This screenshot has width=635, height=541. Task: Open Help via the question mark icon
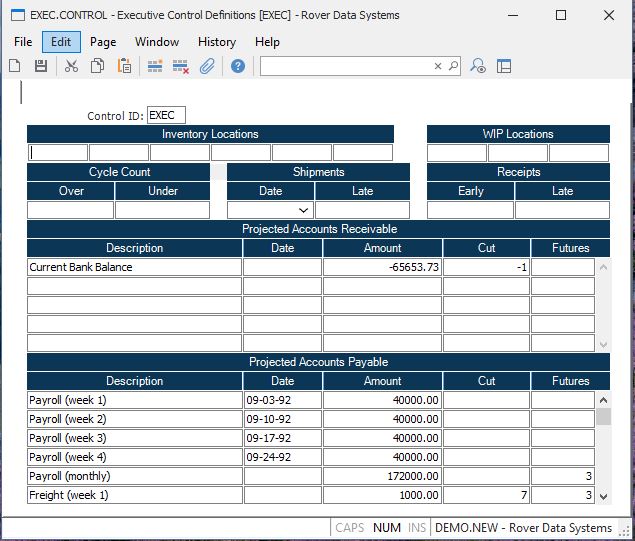click(x=238, y=66)
